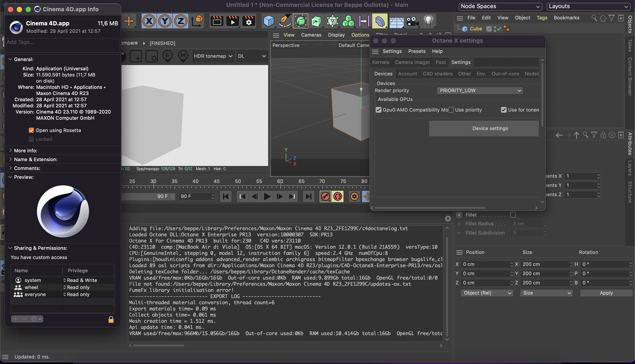This screenshot has width=635, height=364.
Task: Select the Pen spline tool icon
Action: point(284,21)
